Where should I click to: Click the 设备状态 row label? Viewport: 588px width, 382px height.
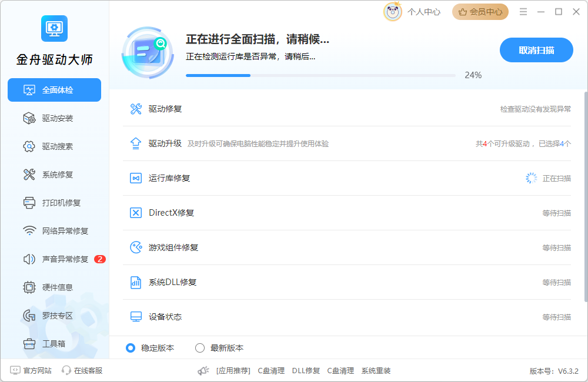click(x=165, y=317)
